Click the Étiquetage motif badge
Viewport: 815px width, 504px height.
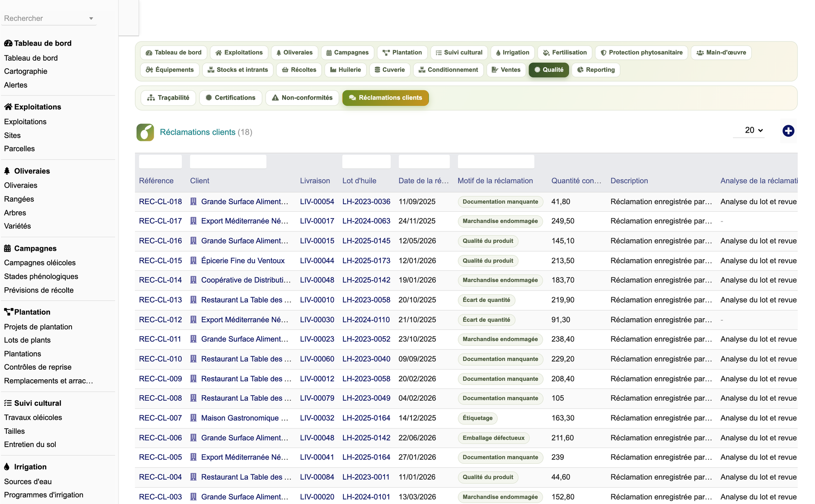pos(477,418)
